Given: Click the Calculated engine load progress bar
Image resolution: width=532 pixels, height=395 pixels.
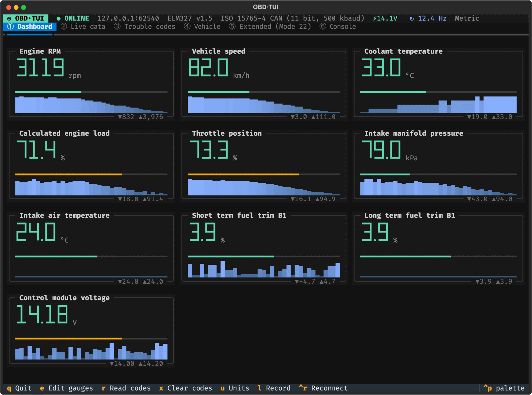Looking at the screenshot, I should 91,174.
